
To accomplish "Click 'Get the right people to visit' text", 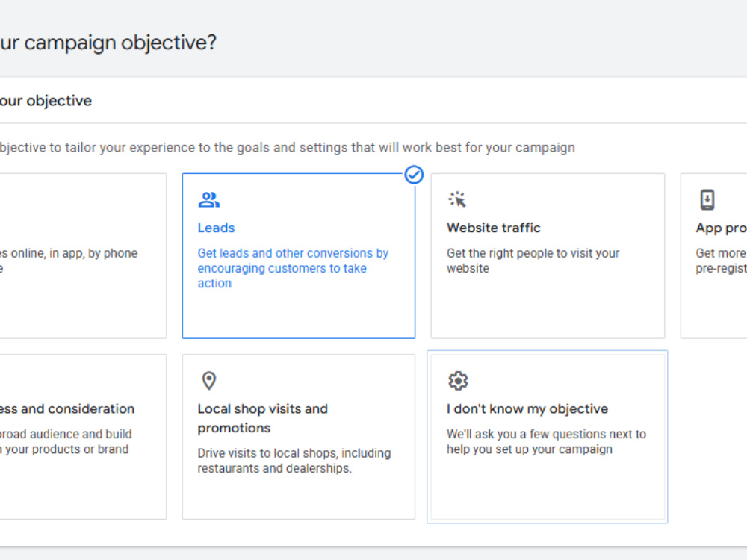I will click(533, 261).
